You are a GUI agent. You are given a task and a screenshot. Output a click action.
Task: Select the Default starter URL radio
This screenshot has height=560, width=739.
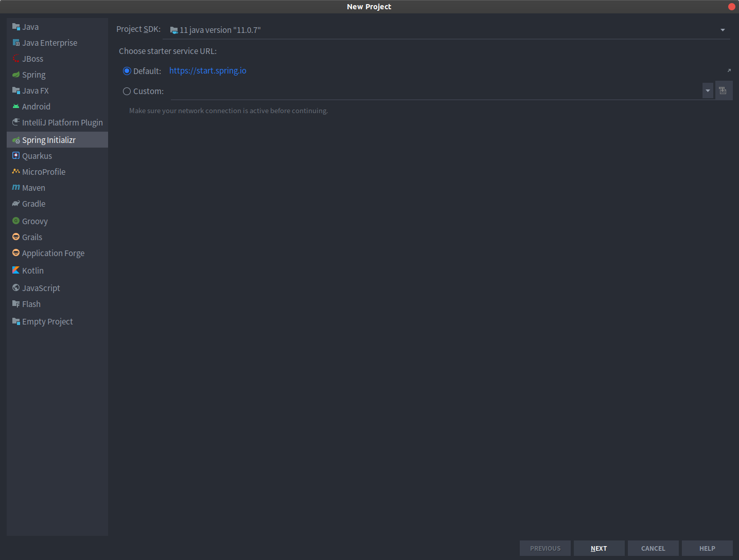coord(127,71)
